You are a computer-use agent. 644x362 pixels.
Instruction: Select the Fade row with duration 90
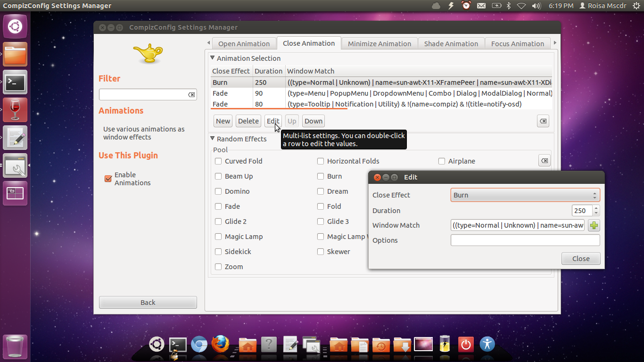(381, 93)
